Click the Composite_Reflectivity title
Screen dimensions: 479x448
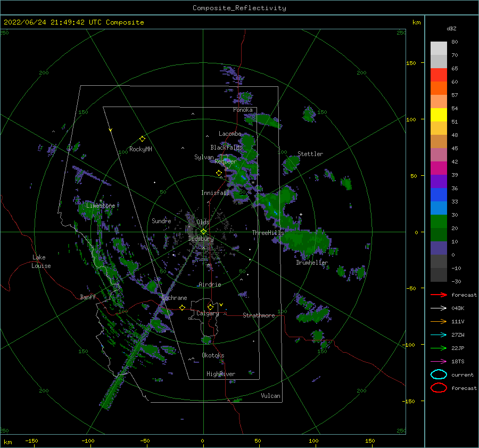(240, 8)
